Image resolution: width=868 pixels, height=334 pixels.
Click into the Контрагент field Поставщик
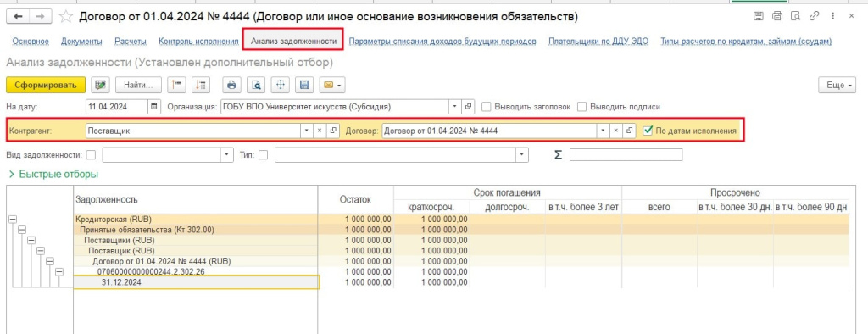(193, 131)
